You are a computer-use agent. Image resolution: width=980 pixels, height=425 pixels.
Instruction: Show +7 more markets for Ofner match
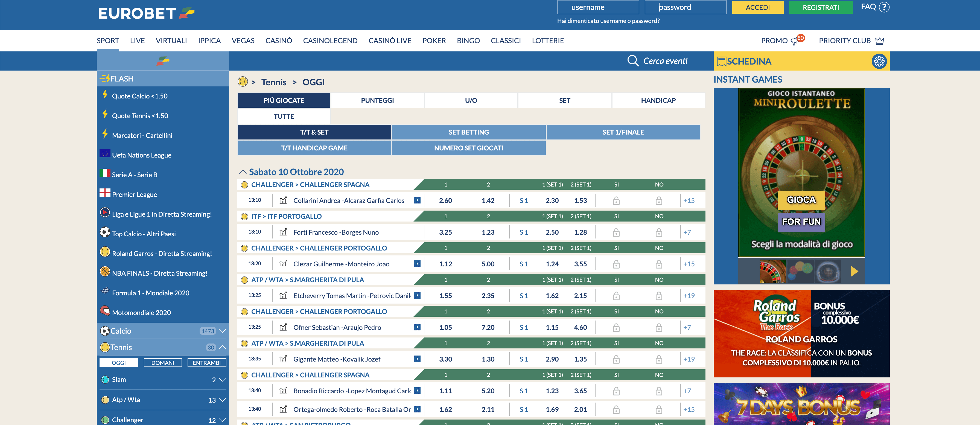point(687,327)
